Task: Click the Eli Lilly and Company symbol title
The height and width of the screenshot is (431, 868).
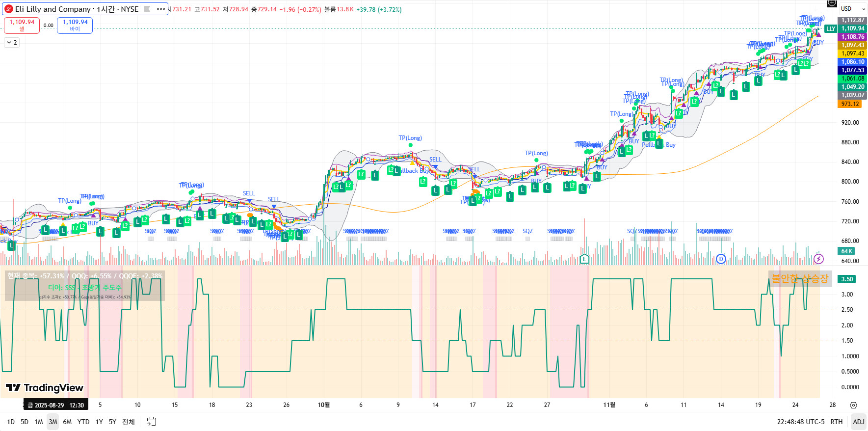Action: pyautogui.click(x=54, y=9)
